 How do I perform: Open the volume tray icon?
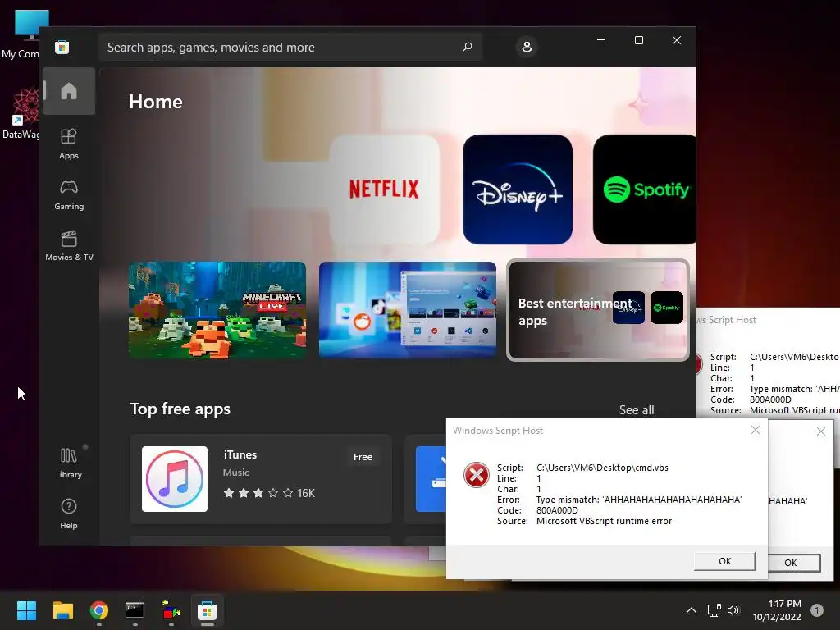[x=733, y=610]
